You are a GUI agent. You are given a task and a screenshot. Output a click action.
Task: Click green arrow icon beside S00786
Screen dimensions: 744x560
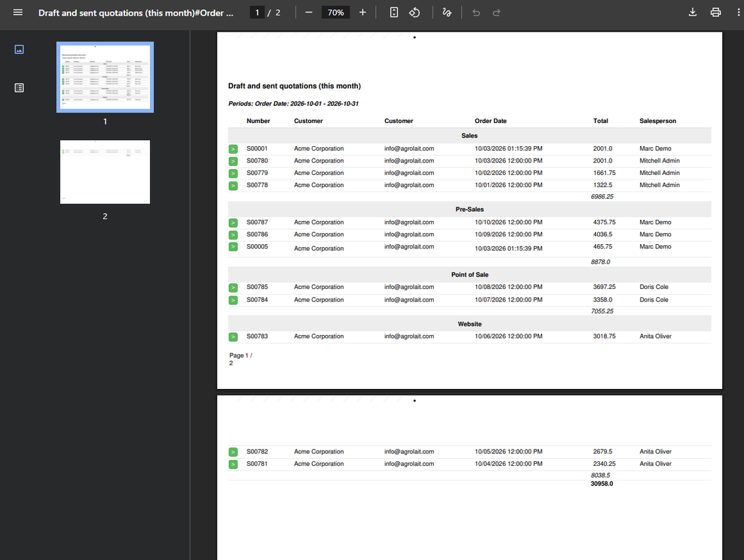pos(233,235)
